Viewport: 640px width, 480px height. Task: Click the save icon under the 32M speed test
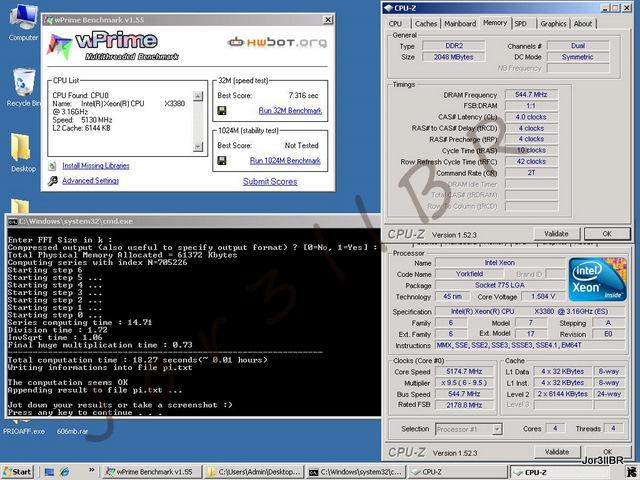pos(222,111)
